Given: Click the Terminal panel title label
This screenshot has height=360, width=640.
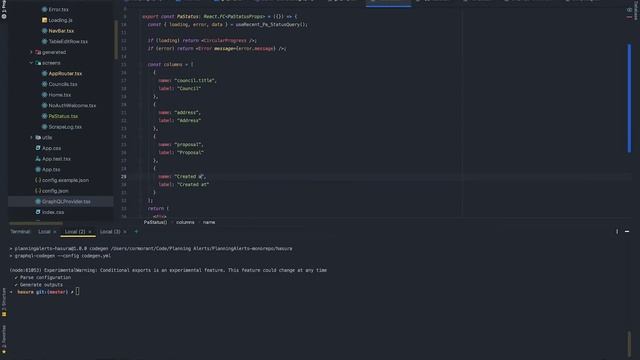Looking at the screenshot, I should [x=20, y=231].
